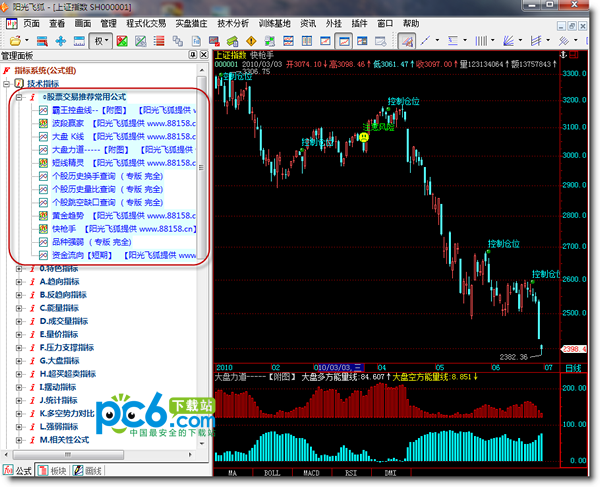Click the green exchange arrows toolbar icon
The image size is (600, 487).
270,41
